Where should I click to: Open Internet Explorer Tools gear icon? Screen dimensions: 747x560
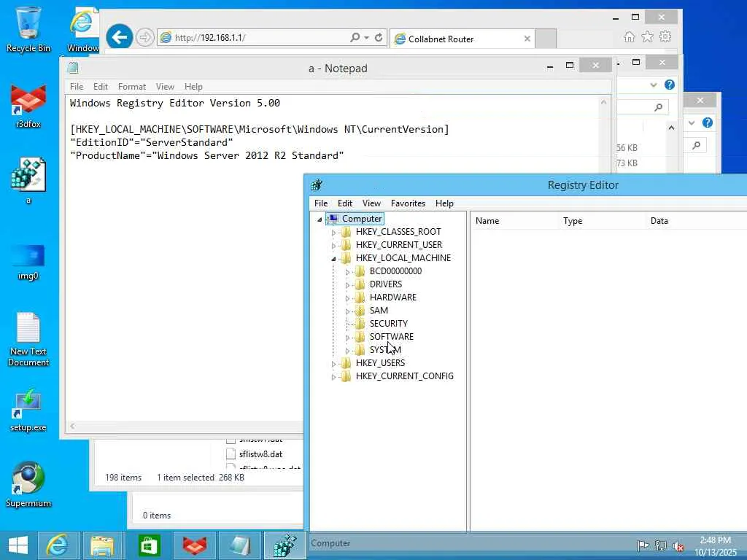click(x=665, y=37)
